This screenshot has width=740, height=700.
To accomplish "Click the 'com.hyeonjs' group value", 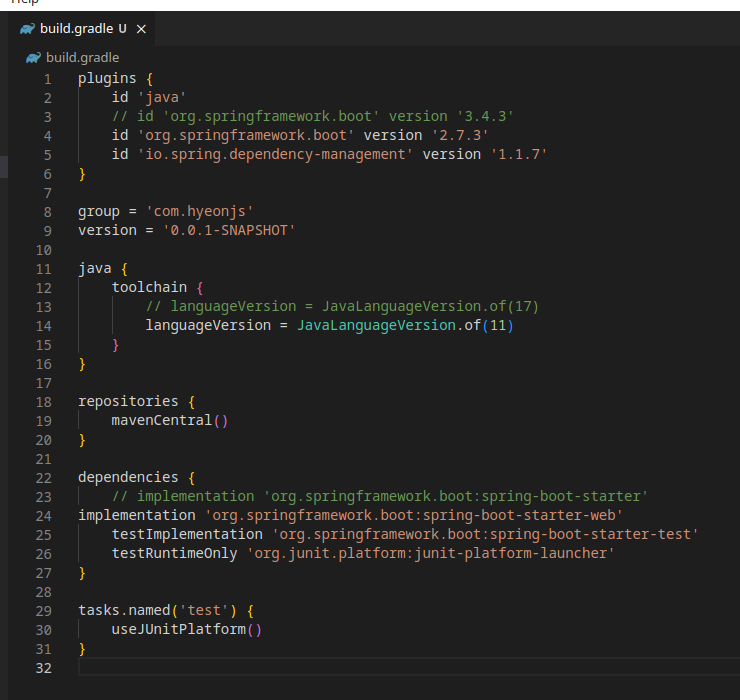I will pyautogui.click(x=200, y=211).
